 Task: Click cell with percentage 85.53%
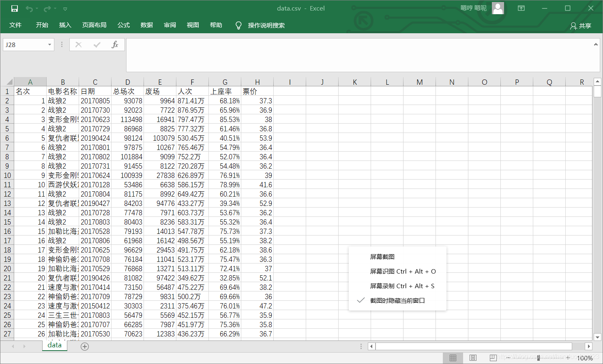pos(225,120)
